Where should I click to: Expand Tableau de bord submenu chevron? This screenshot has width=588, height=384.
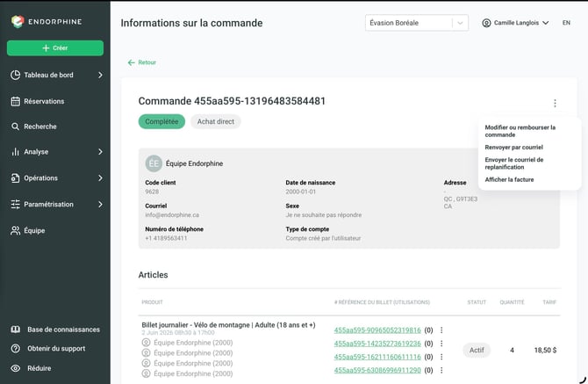click(100, 75)
